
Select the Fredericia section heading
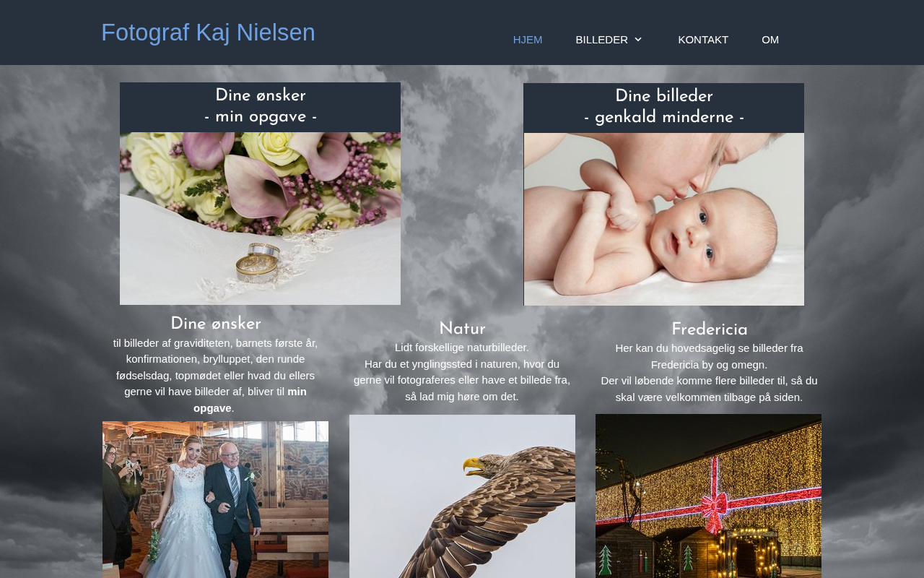coord(710,330)
